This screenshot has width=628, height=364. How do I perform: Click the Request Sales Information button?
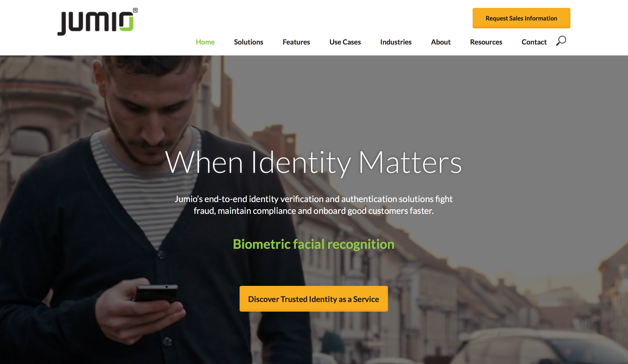522,18
